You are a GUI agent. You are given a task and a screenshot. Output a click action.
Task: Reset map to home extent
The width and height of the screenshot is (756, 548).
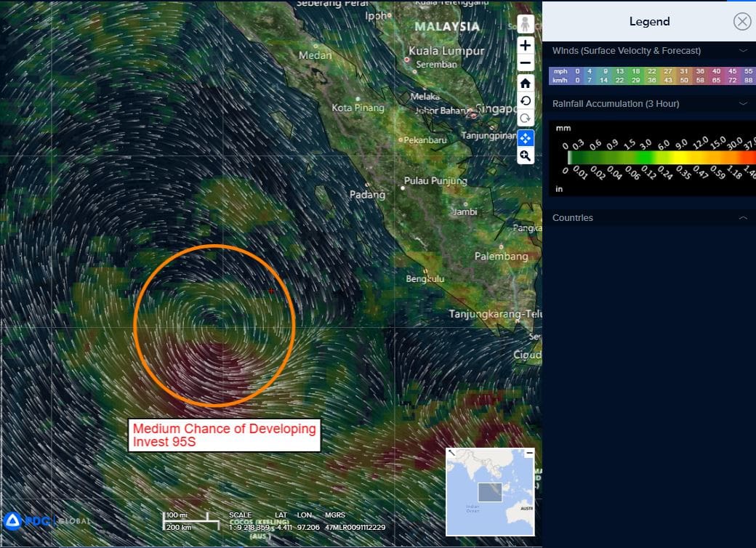(x=525, y=83)
